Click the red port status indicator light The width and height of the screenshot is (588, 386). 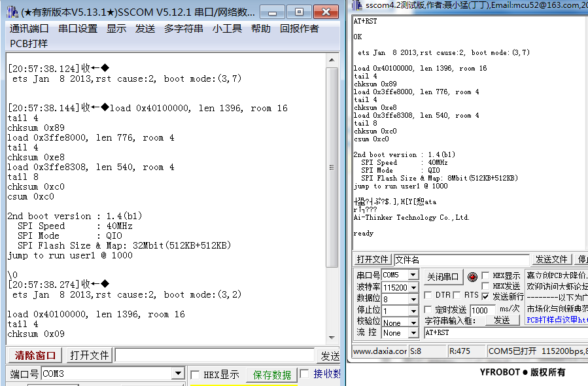click(472, 277)
